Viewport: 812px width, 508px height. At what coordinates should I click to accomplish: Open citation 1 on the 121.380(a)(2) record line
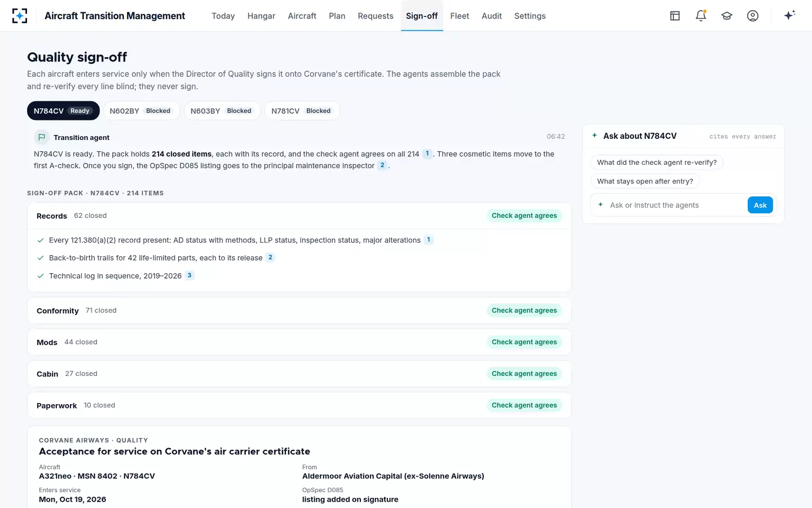click(429, 240)
